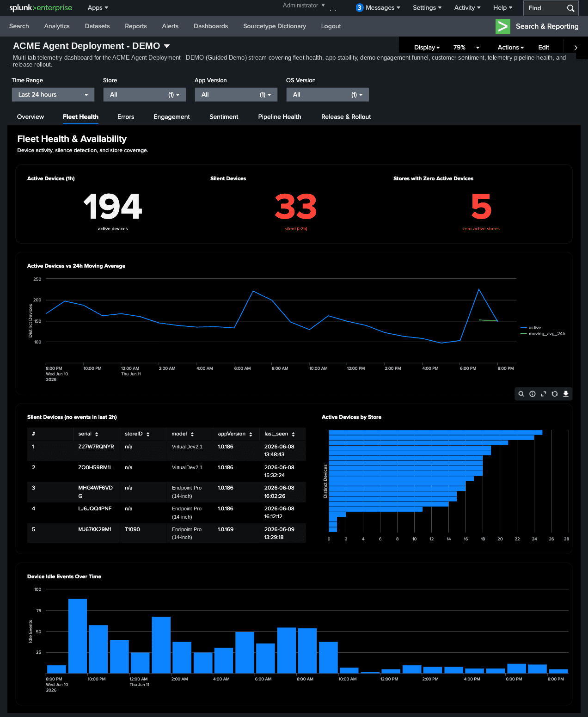Open in Search magnifier icon on chart toolbar
Image resolution: width=588 pixels, height=717 pixels.
[521, 394]
